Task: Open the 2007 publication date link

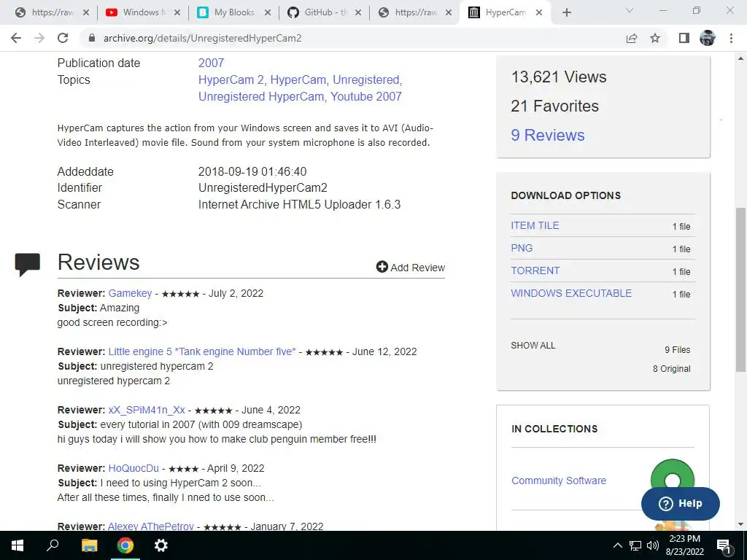Action: tap(211, 63)
